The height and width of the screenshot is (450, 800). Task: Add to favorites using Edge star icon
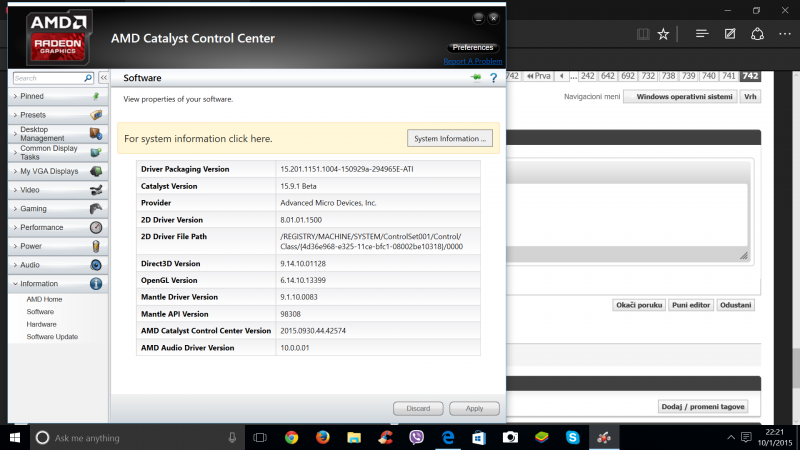point(663,34)
